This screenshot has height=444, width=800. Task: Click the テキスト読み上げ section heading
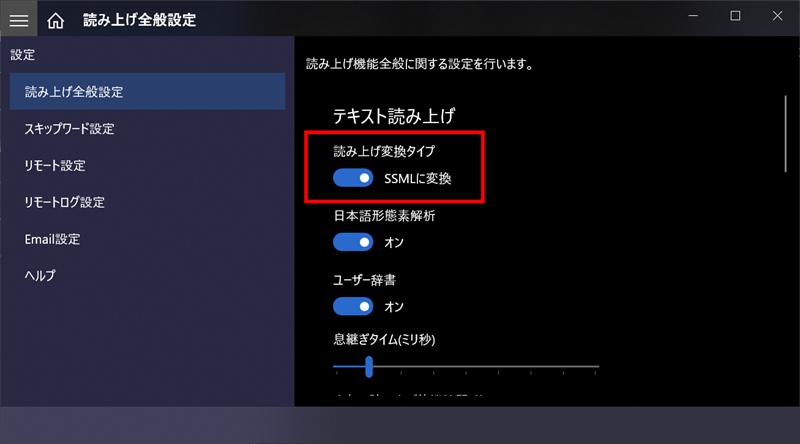(395, 116)
